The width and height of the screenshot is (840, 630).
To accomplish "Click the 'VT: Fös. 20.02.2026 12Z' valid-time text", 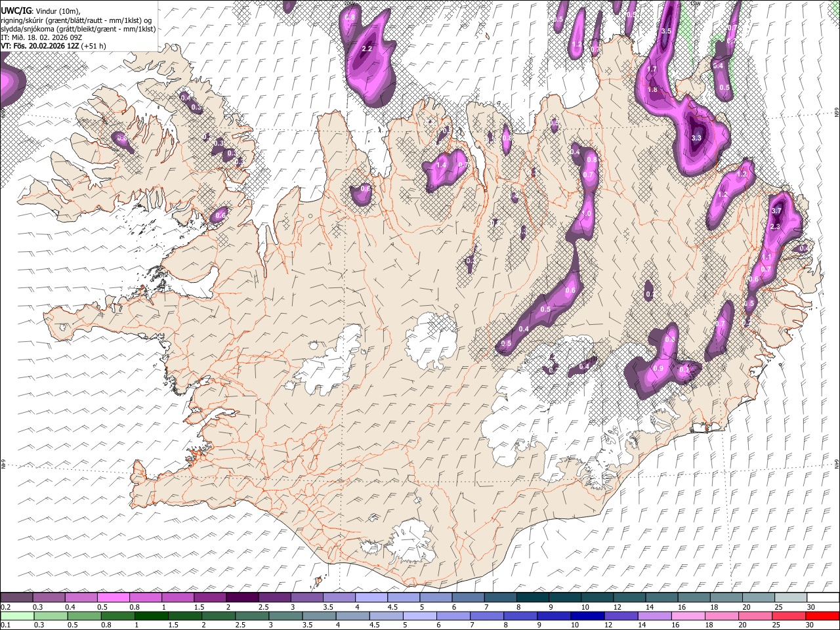I will (x=40, y=46).
